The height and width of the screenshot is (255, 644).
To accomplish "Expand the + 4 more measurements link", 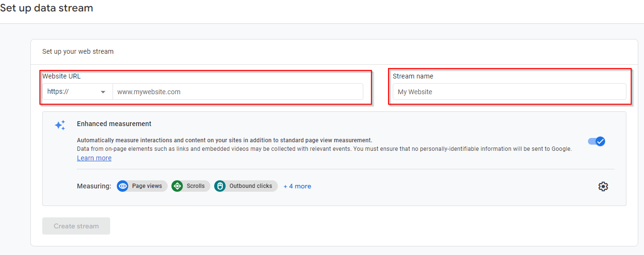I will coord(297,186).
